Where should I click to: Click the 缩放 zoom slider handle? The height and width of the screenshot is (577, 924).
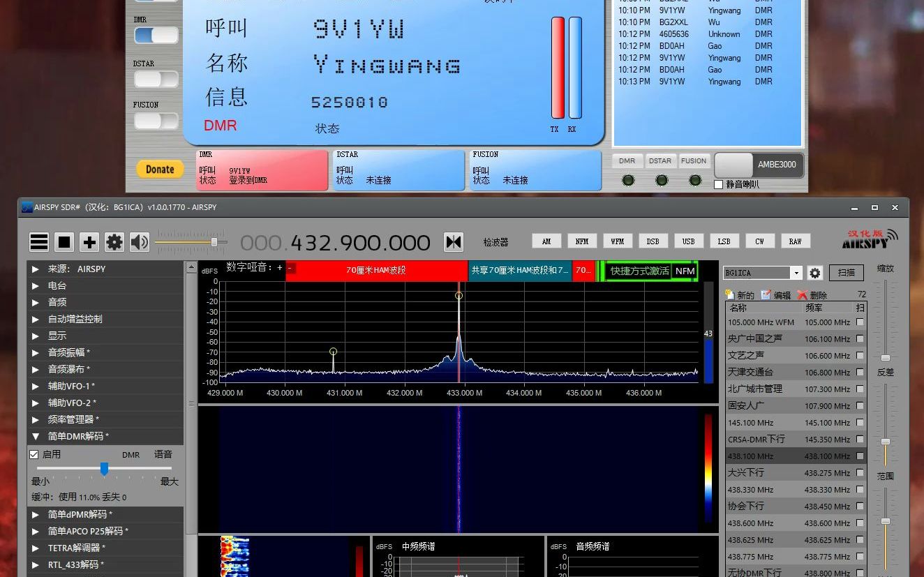[886, 358]
